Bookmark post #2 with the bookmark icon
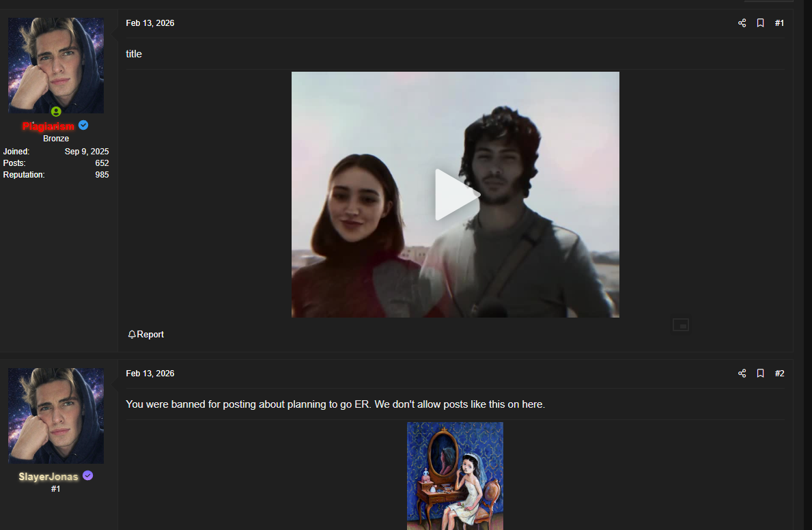 (760, 374)
